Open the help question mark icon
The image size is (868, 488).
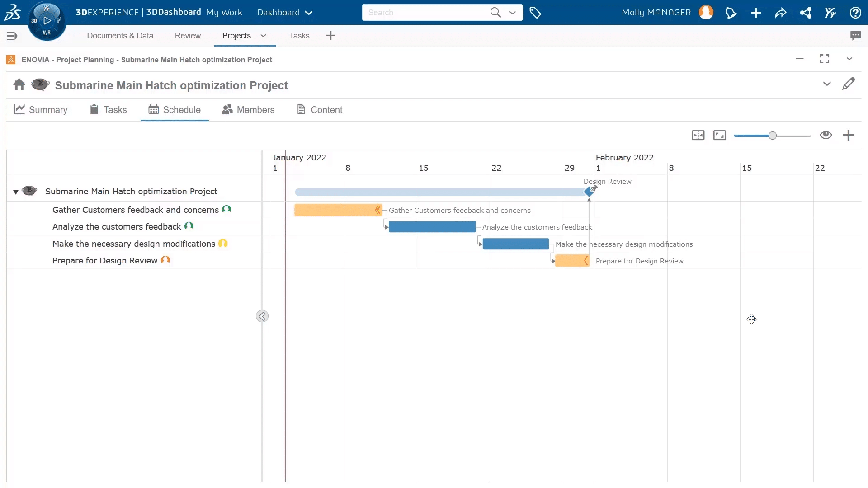coord(855,13)
